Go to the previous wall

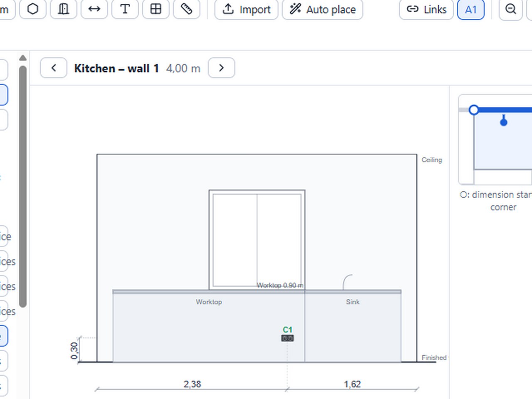pyautogui.click(x=54, y=68)
